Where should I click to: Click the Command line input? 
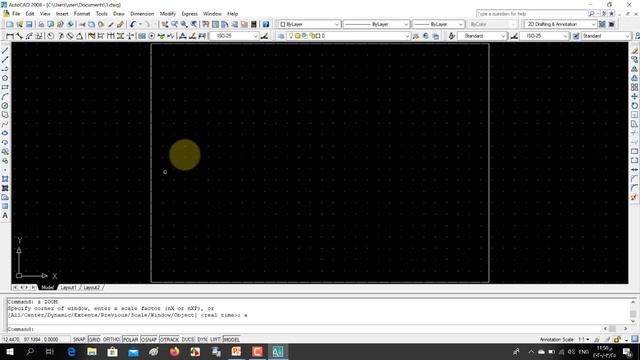click(304, 329)
